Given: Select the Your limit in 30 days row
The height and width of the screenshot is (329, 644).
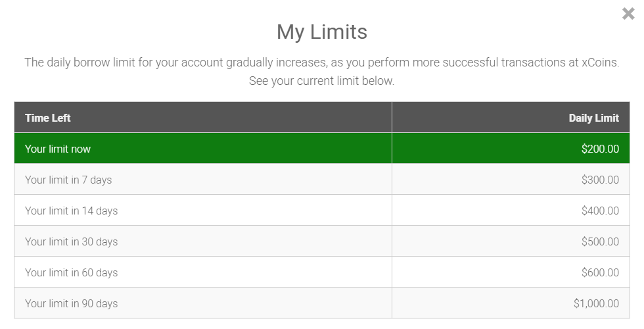Looking at the screenshot, I should point(321,241).
